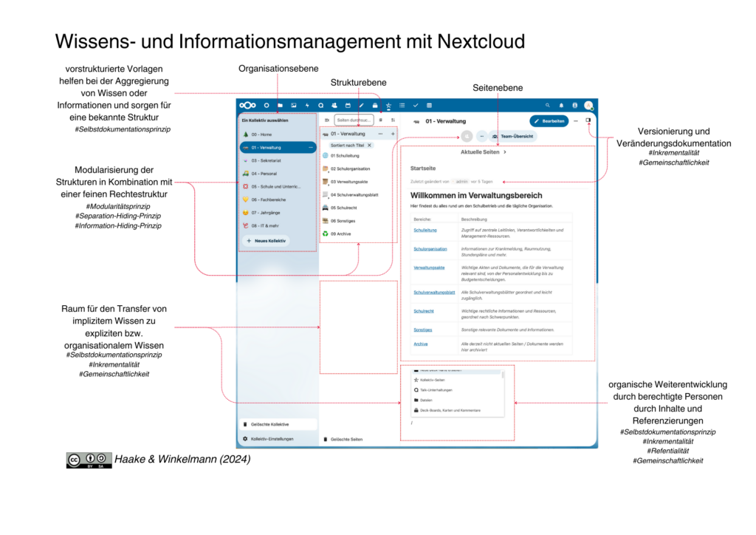The image size is (756, 535).
Task: Open the checkmark app icon in the top bar
Action: 416,105
